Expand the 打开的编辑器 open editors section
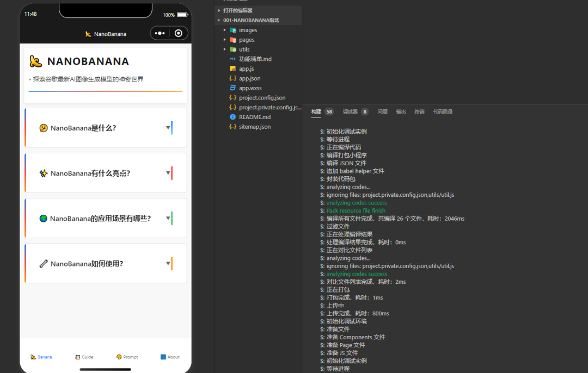 point(238,10)
